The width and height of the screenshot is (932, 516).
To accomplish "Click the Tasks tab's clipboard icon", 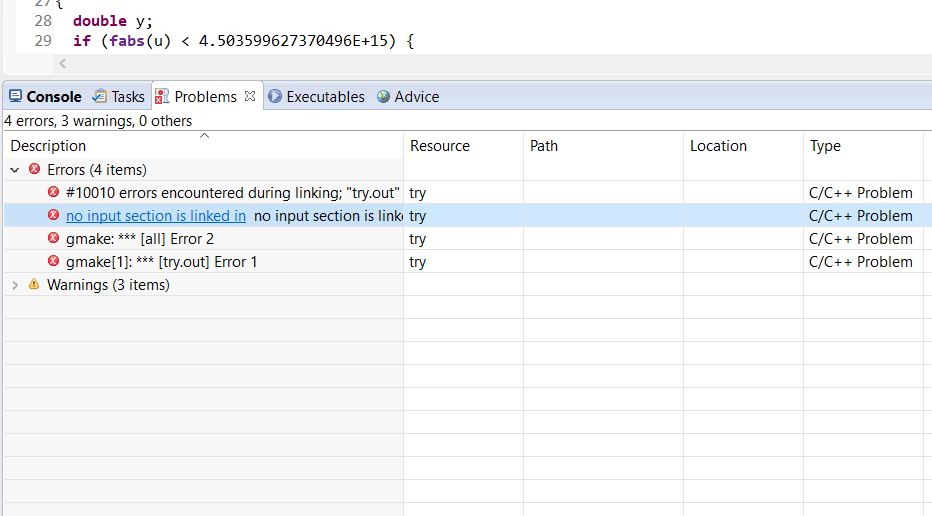I will 100,97.
